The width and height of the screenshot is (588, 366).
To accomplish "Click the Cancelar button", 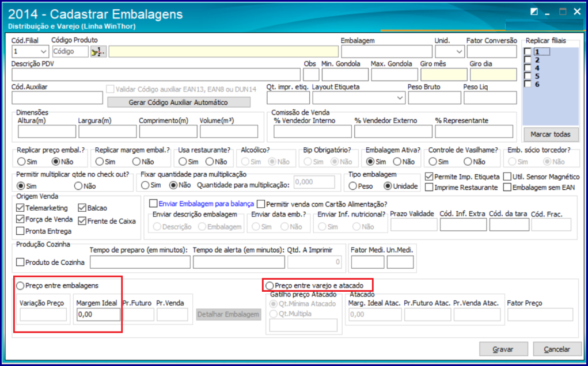I will [x=557, y=349].
